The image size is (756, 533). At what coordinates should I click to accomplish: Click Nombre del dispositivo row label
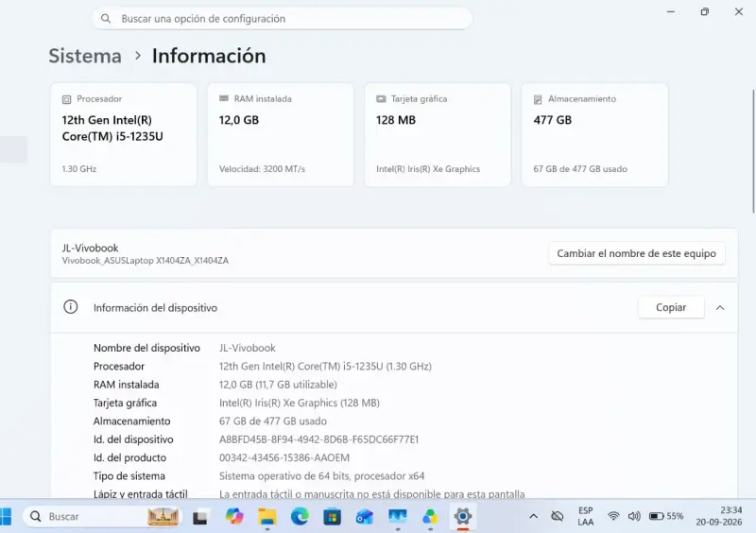(146, 348)
